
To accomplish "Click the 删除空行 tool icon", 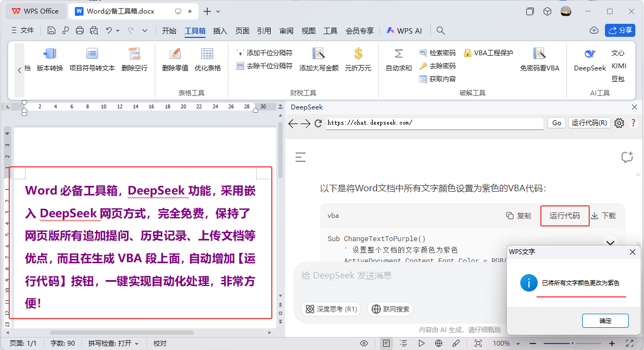I will pos(134,54).
